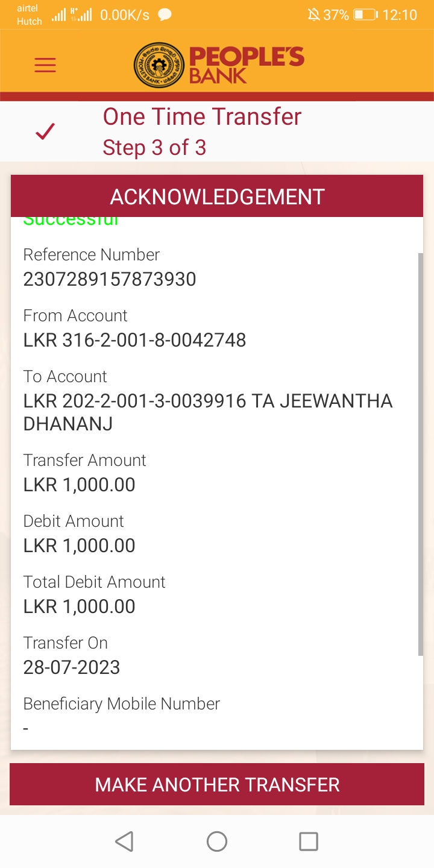Screen dimensions: 434x868
Task: Tap the Acknowledgement header bar
Action: point(217,197)
